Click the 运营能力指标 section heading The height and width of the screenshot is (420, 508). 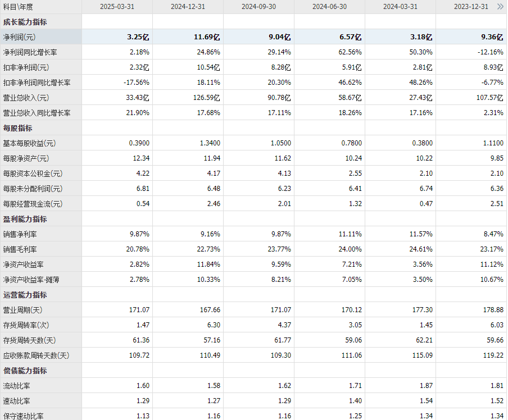pyautogui.click(x=25, y=295)
